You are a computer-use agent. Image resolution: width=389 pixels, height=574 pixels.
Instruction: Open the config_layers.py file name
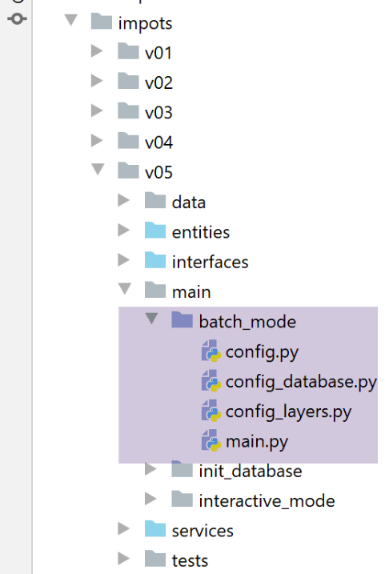pos(288,413)
